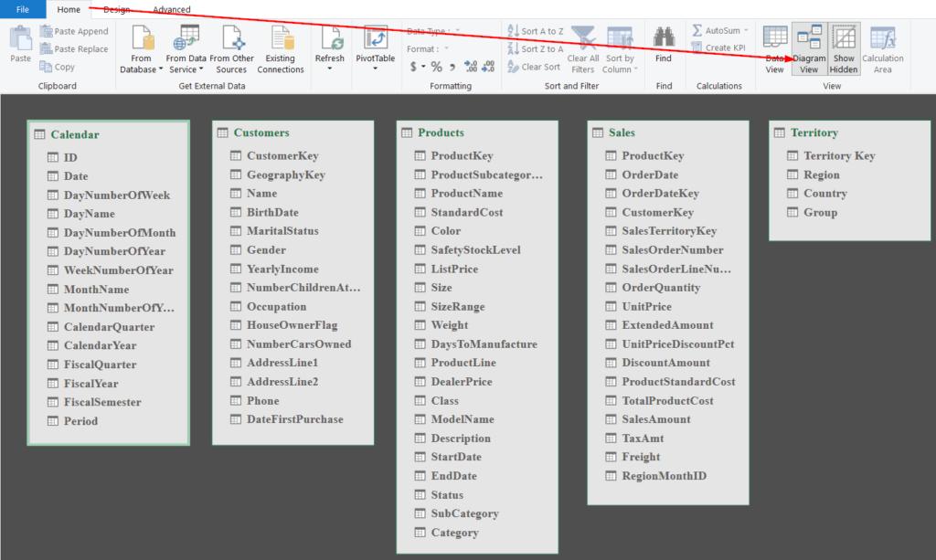This screenshot has width=936, height=560.
Task: Open the Advanced ribbon tab
Action: pyautogui.click(x=171, y=9)
